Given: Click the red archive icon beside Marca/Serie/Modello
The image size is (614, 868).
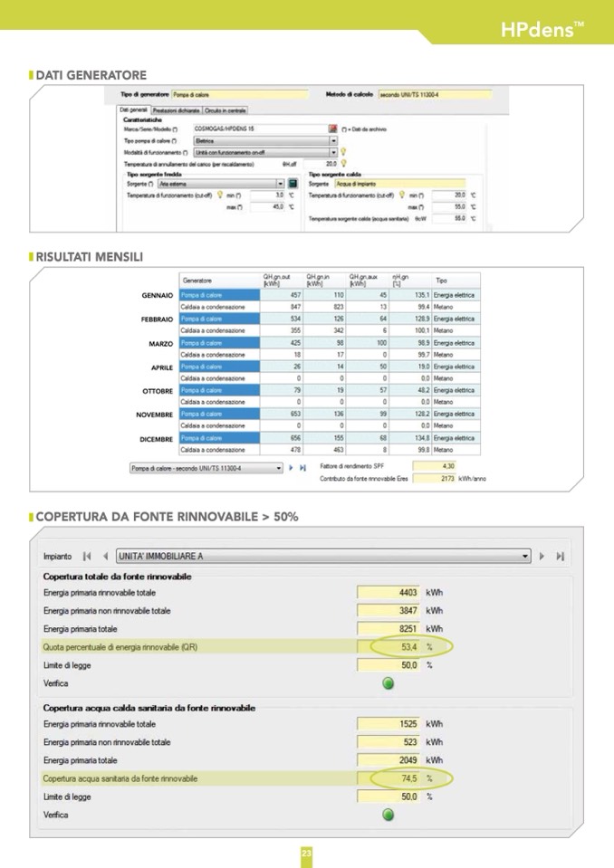Looking at the screenshot, I should [332, 129].
